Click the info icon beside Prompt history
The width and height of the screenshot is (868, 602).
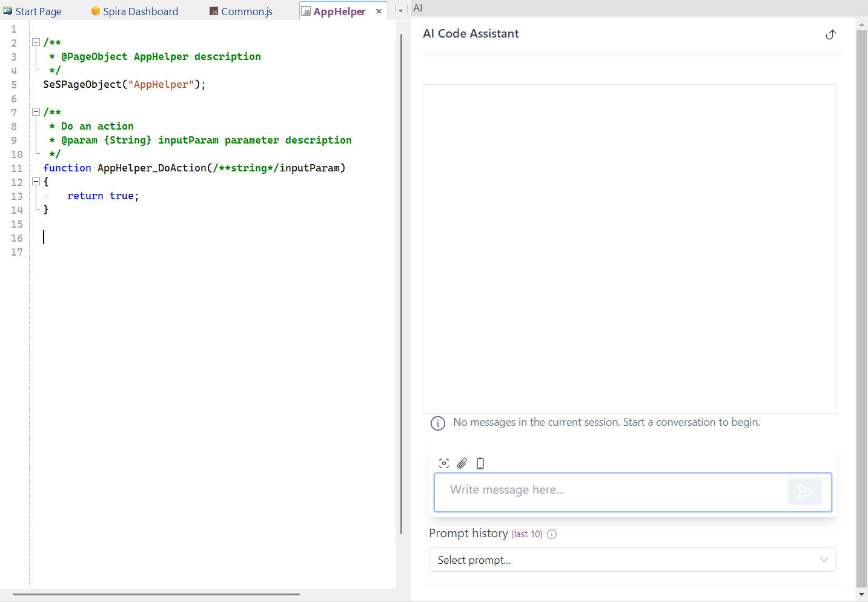pyautogui.click(x=552, y=534)
